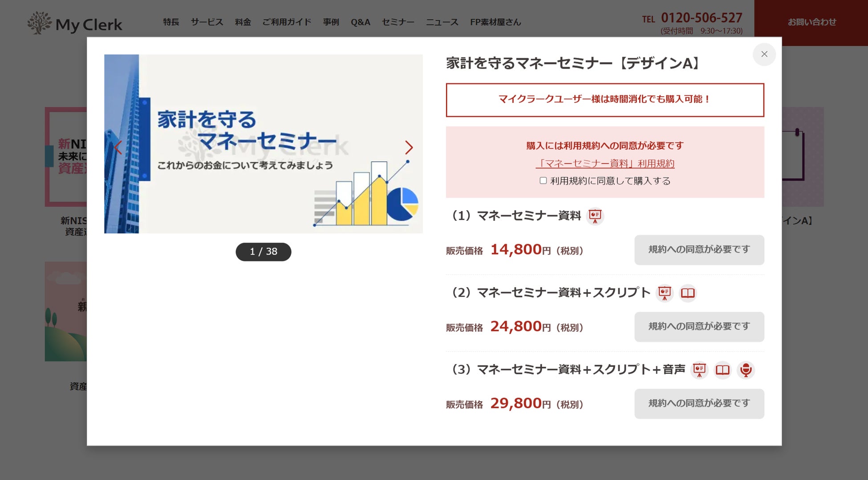Open the 特長 menu item
868x480 pixels.
171,22
